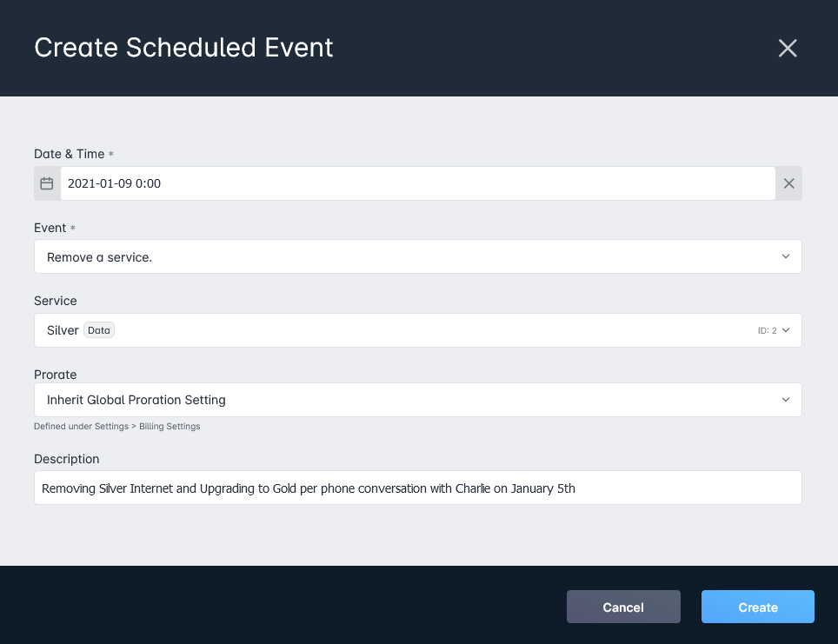
Task: Focus the 2021-01-09 0:00 date field
Action: 418,183
